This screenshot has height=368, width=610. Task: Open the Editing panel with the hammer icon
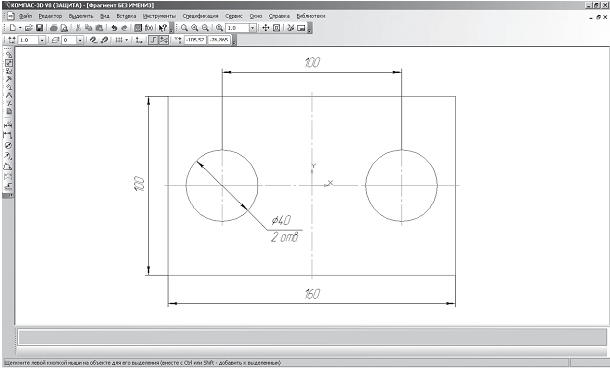pyautogui.click(x=9, y=78)
